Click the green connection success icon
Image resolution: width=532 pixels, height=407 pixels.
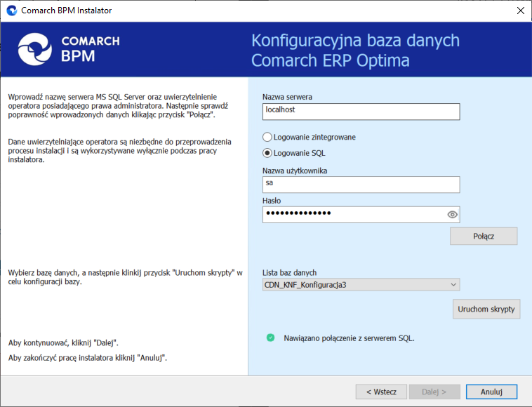coord(270,338)
